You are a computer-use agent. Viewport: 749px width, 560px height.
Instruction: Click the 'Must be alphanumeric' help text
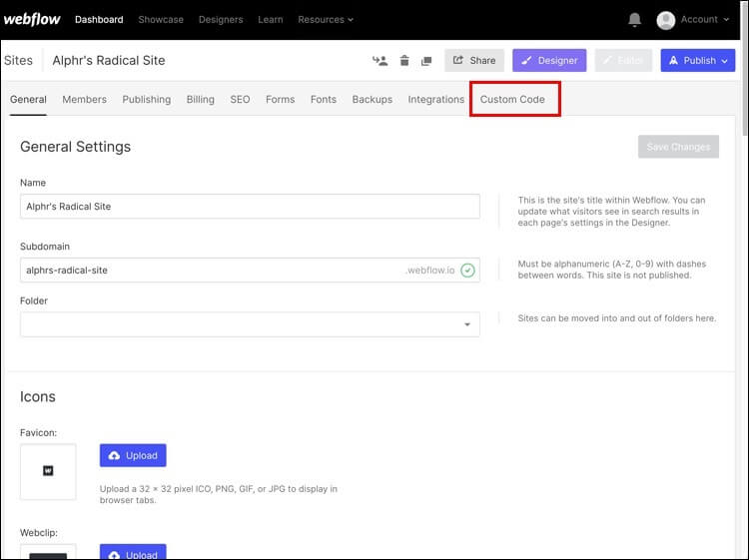click(x=612, y=270)
